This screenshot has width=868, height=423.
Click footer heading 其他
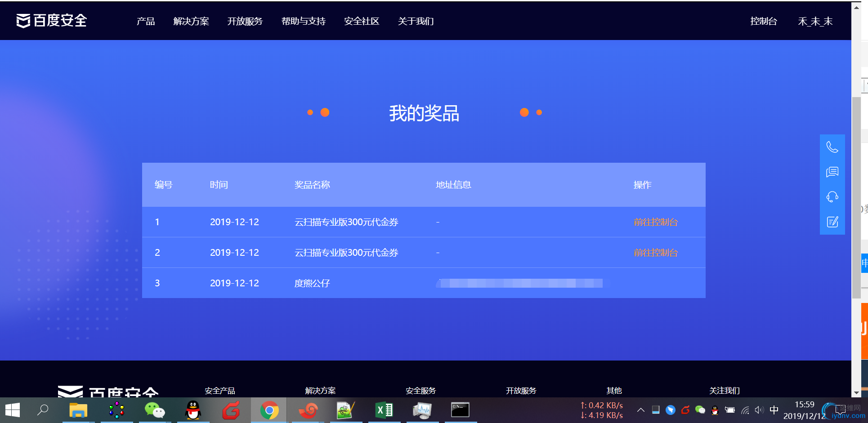click(x=614, y=391)
